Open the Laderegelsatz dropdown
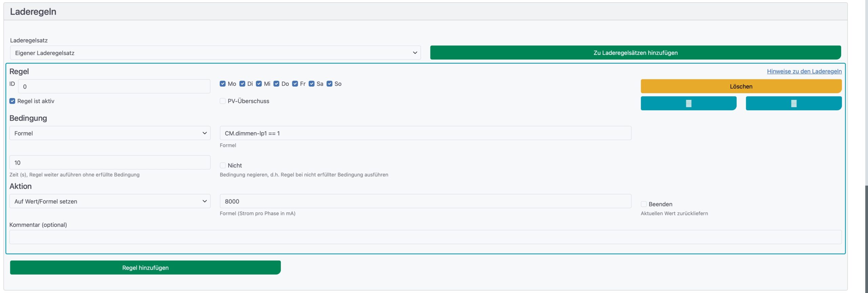 click(x=215, y=53)
